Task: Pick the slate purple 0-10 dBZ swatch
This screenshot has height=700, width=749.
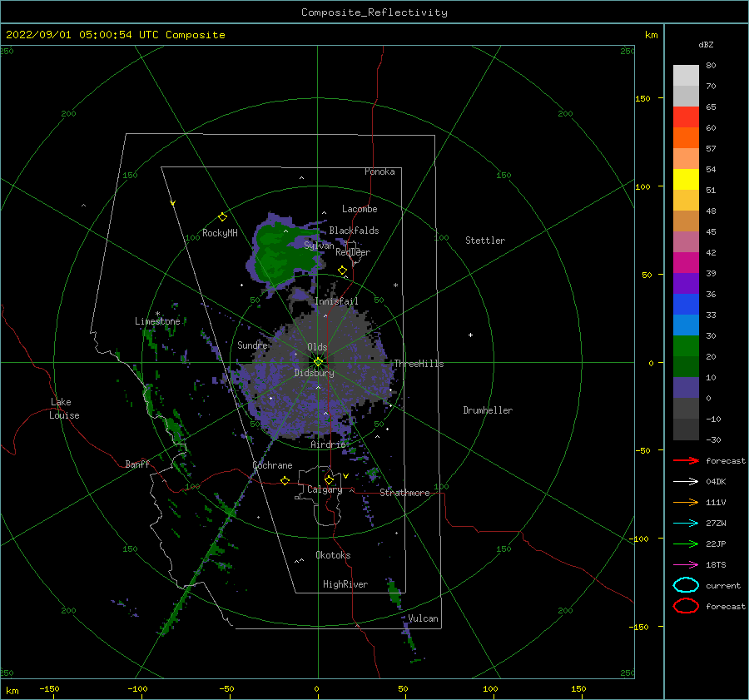Action: [x=686, y=388]
